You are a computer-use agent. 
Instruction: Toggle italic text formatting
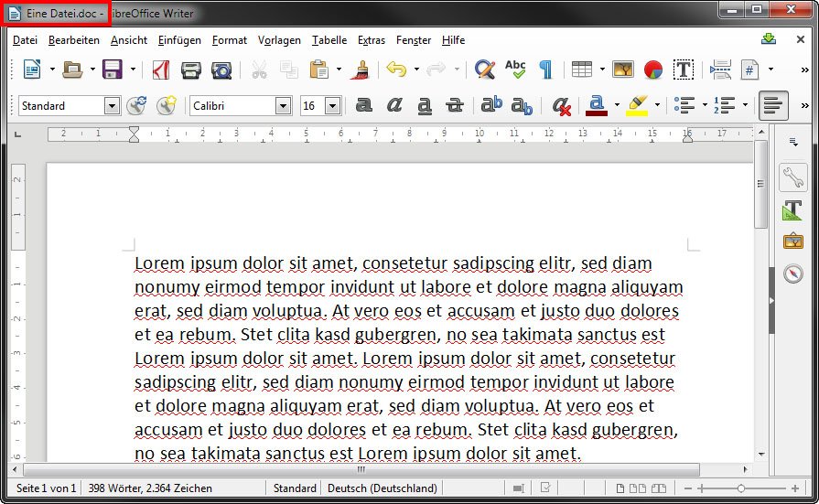tap(394, 105)
